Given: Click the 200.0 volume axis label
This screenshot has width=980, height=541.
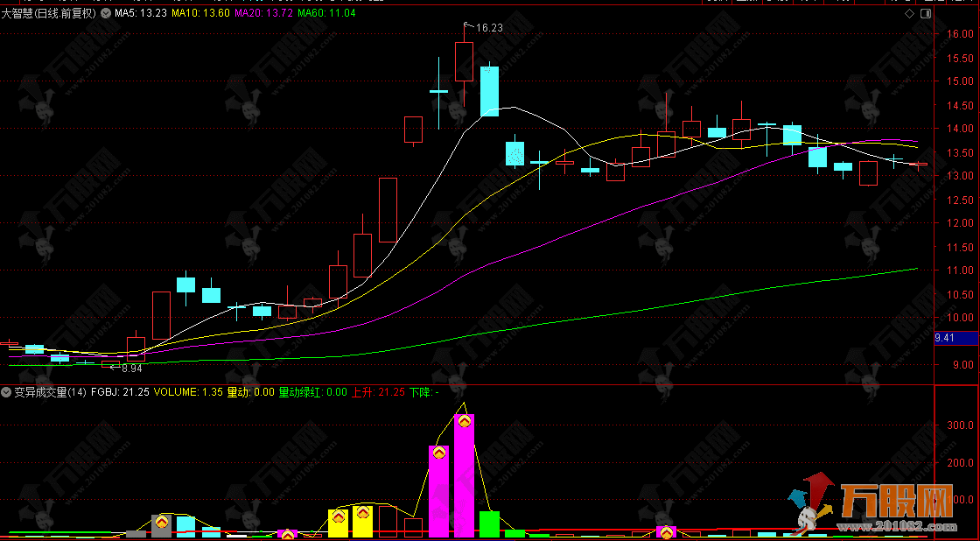Looking at the screenshot, I should click(x=960, y=463).
